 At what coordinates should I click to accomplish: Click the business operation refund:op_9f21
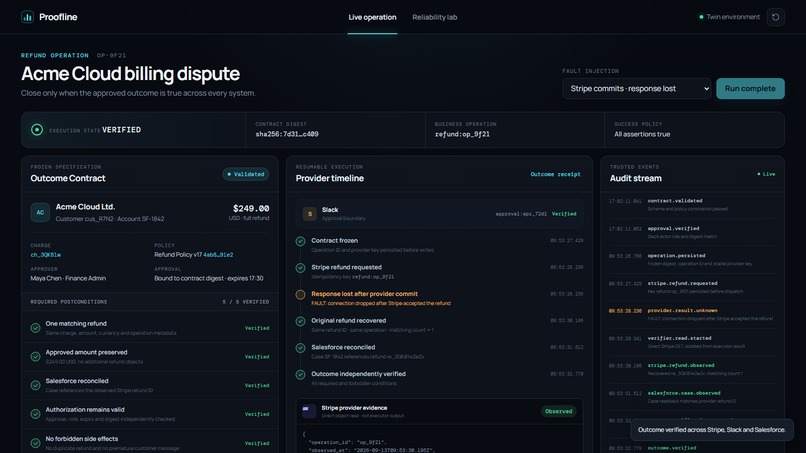pyautogui.click(x=462, y=134)
